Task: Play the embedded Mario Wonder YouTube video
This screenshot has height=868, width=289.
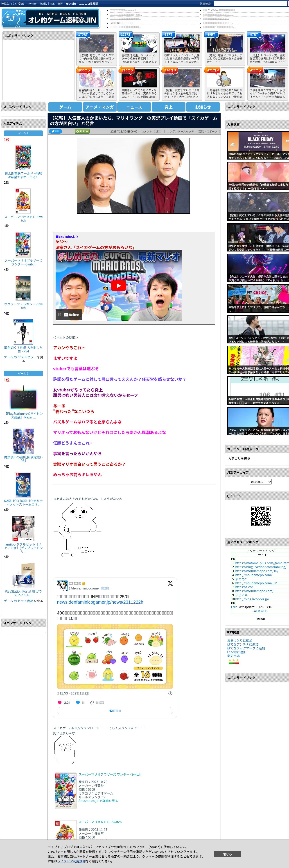Action: (118, 286)
